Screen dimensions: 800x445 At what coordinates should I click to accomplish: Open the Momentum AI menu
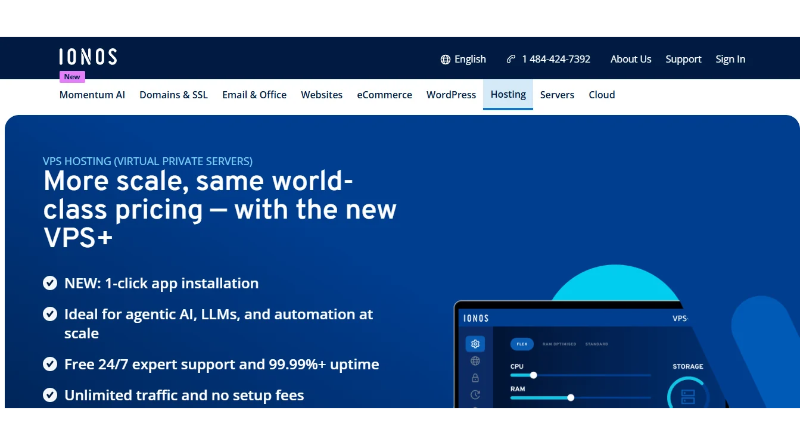pos(92,94)
